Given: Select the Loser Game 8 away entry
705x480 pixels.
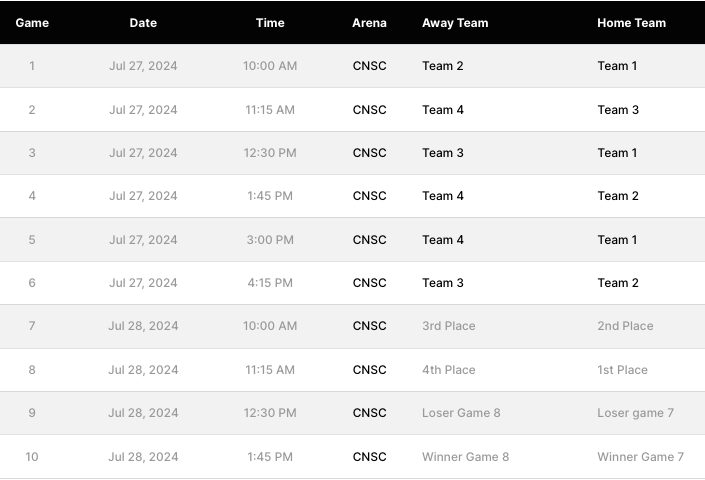Looking at the screenshot, I should point(461,413).
